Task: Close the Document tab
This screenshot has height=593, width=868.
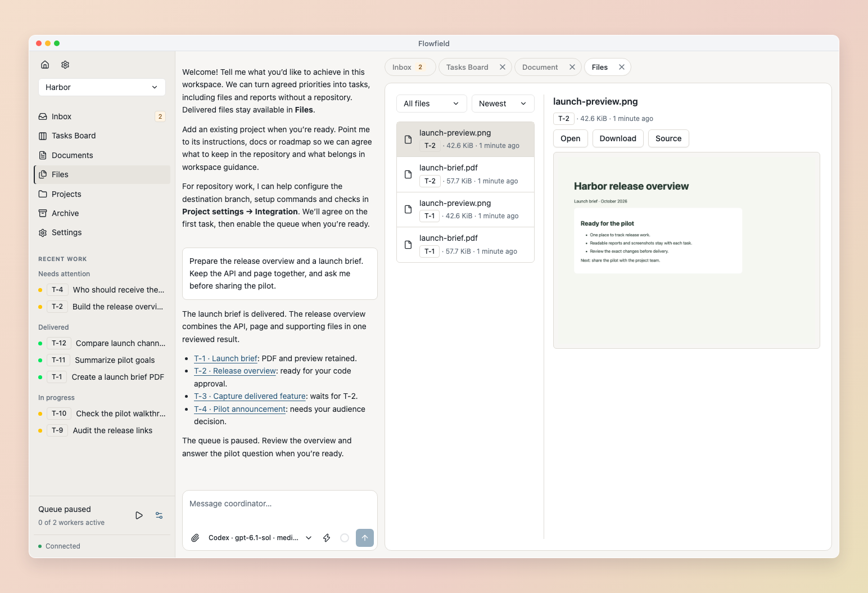Action: (572, 67)
